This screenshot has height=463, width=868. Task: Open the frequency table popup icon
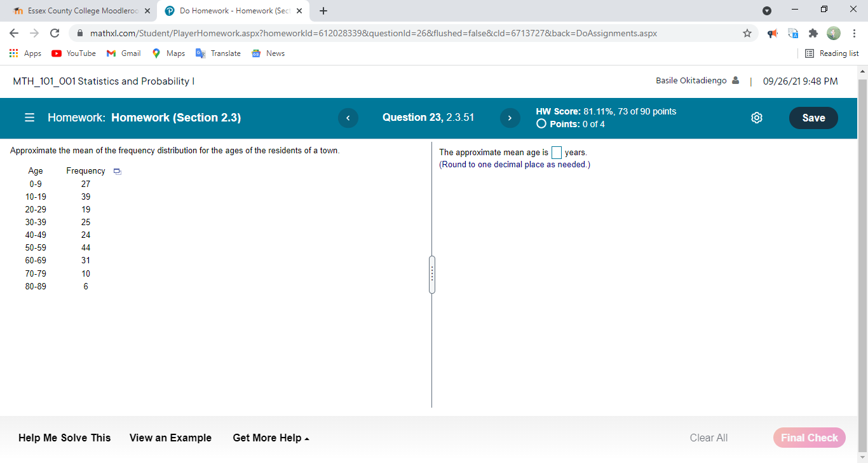116,172
